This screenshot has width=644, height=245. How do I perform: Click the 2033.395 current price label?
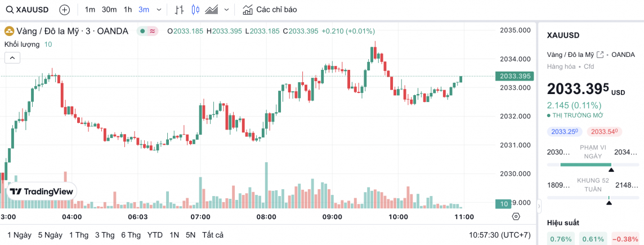click(515, 76)
